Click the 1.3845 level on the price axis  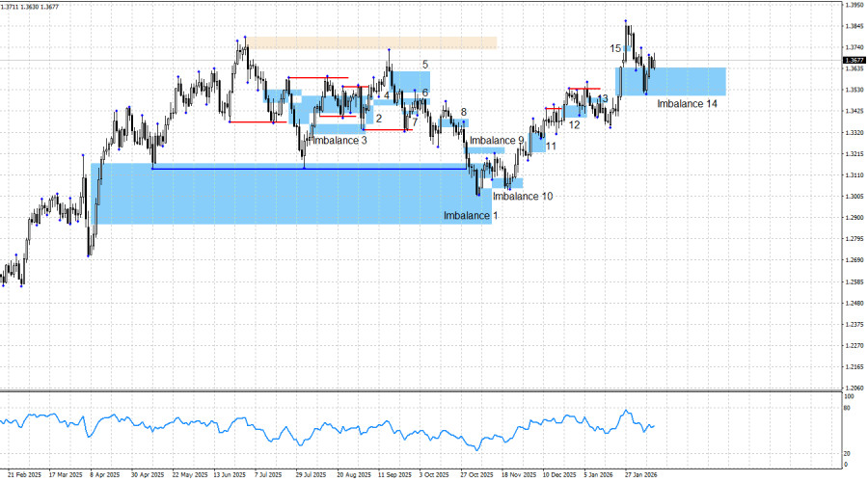click(853, 27)
